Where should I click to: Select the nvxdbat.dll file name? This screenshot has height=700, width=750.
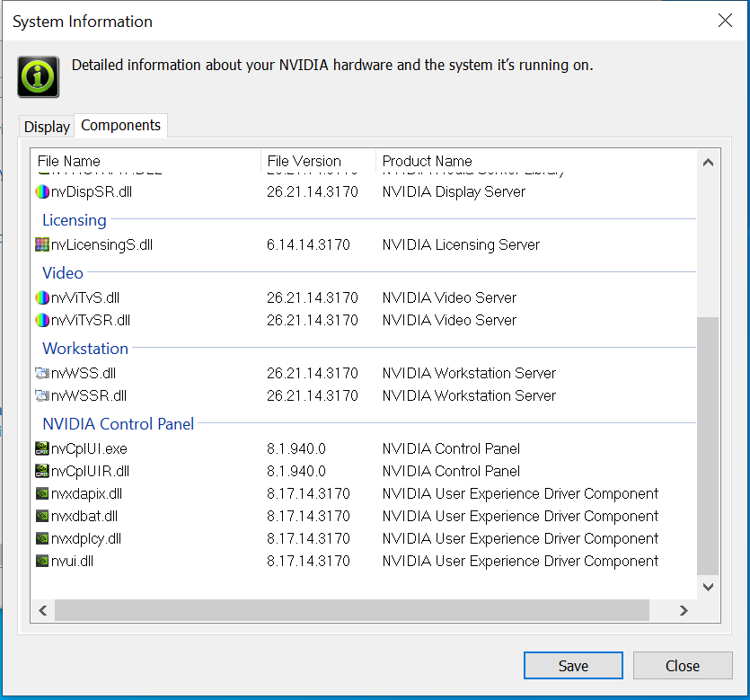(x=84, y=517)
